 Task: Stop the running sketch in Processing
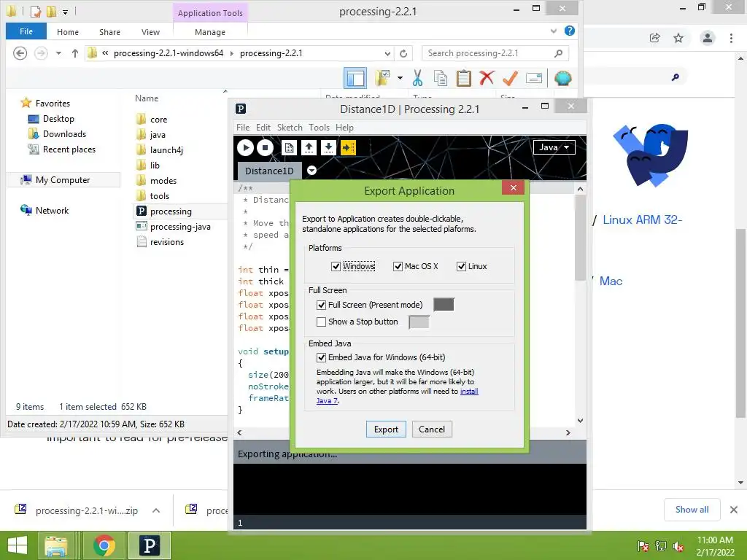tap(265, 147)
